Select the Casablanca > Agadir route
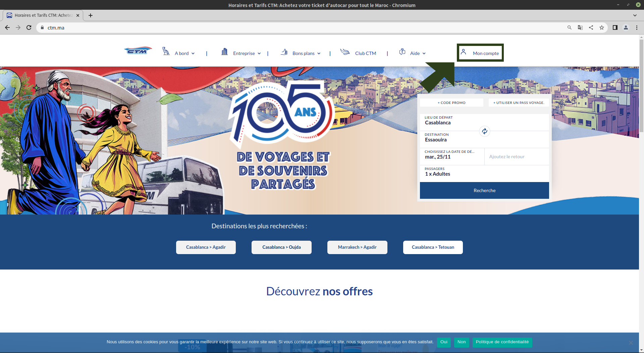The width and height of the screenshot is (644, 353). [x=206, y=247]
